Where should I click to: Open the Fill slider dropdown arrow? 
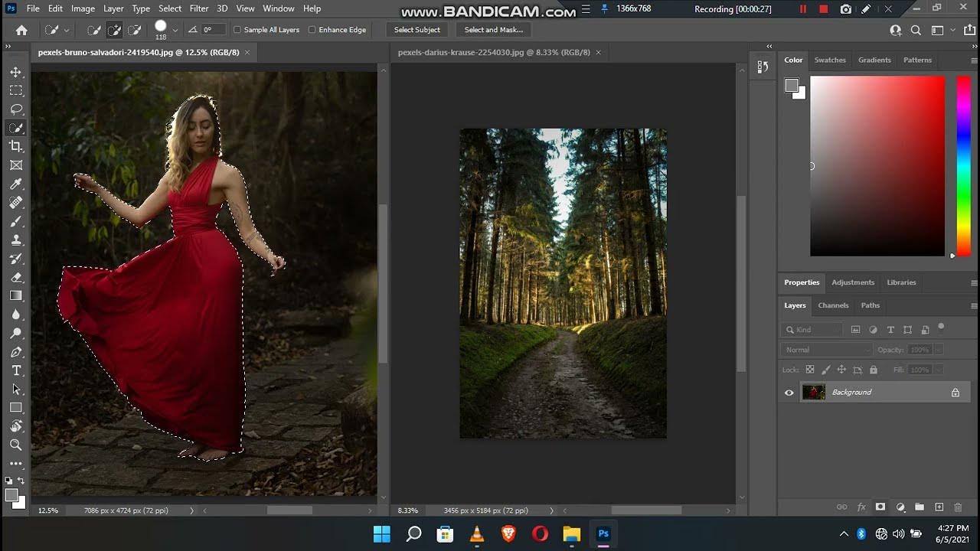(x=937, y=370)
